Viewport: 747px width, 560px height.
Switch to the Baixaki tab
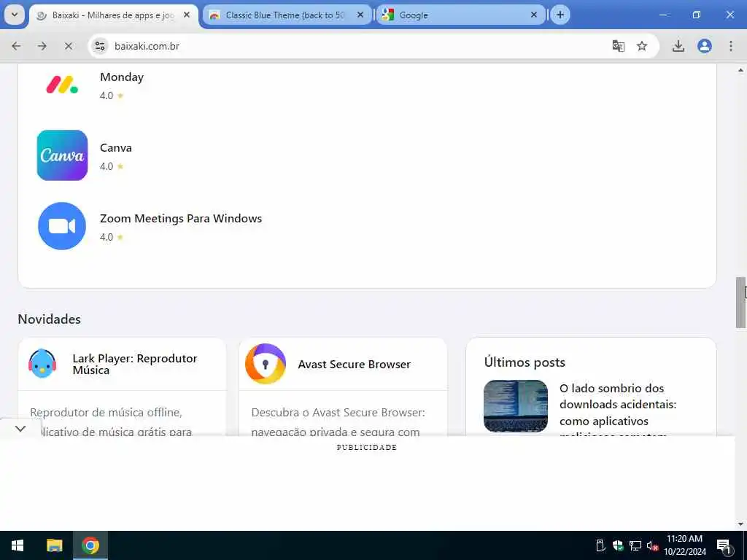113,15
